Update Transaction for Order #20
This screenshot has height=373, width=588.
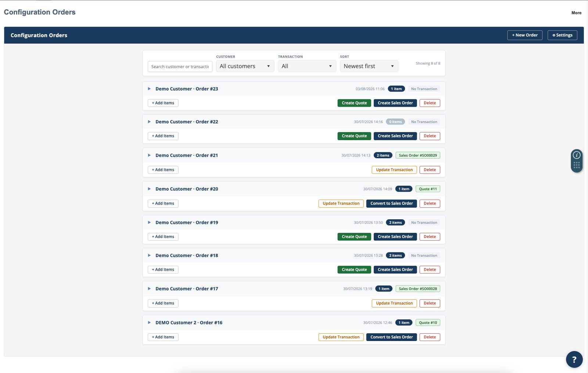341,203
